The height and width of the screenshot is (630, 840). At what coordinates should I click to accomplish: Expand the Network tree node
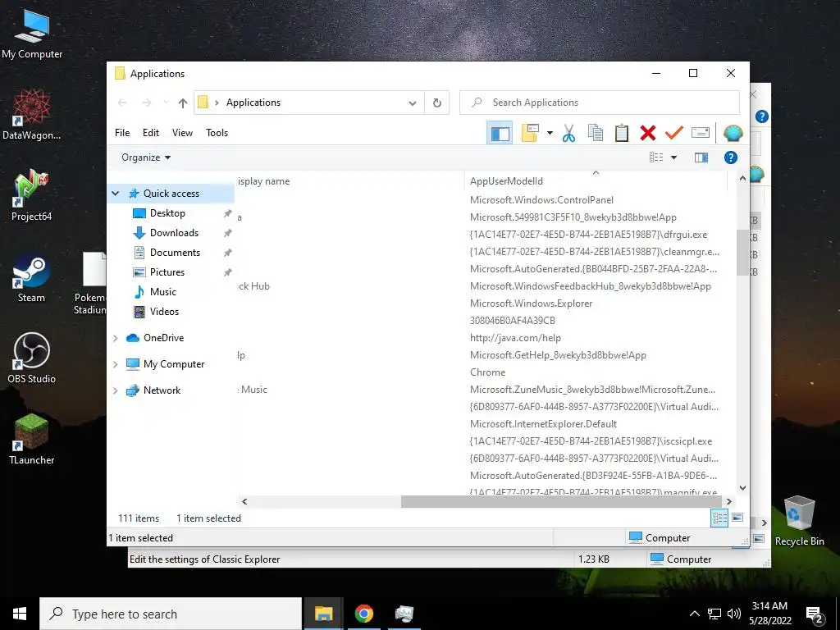click(x=115, y=390)
